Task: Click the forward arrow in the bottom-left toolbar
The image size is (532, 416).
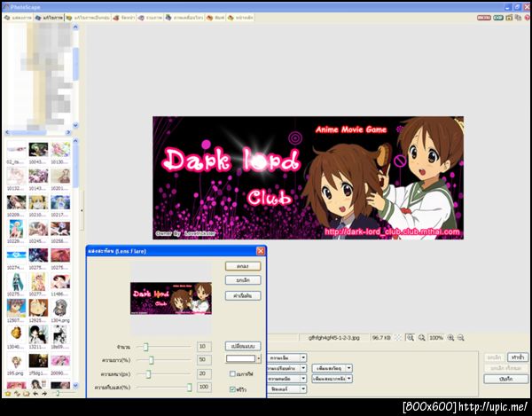Action: [44, 394]
